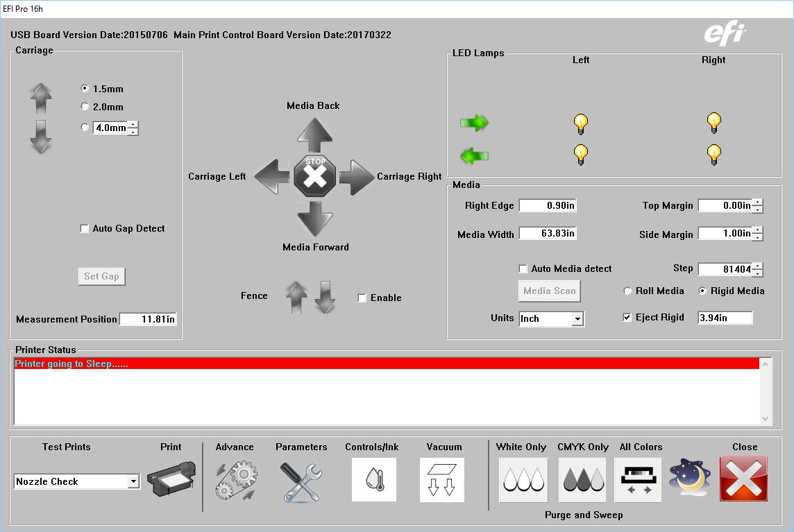Click the Media Back arrow
Viewport: 794px width, 532px height.
(x=315, y=132)
